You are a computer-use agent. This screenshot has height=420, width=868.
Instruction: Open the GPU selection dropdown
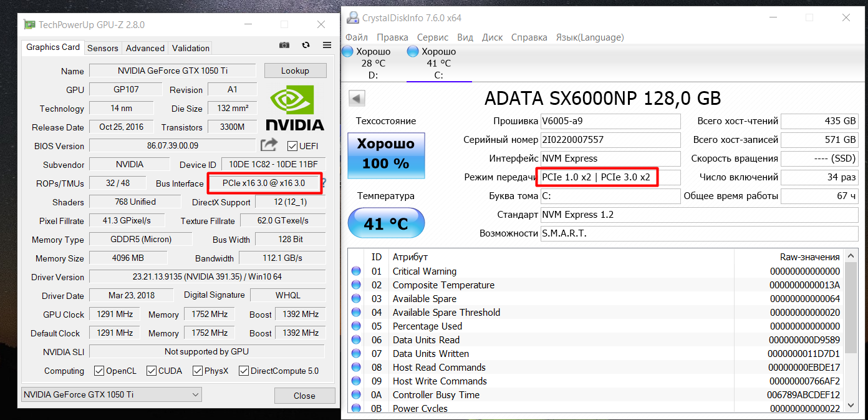(112, 394)
